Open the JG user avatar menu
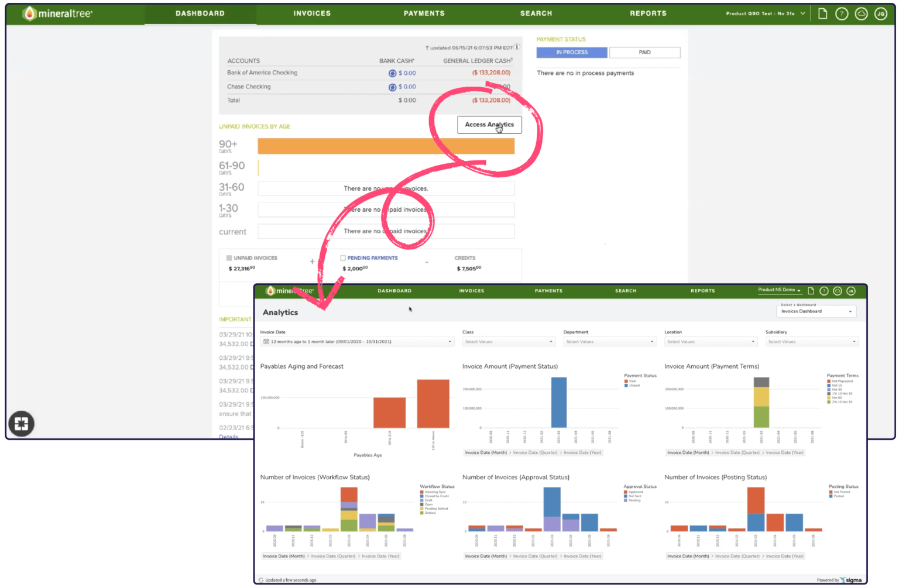Viewport: 899px width, 588px height. coord(881,12)
